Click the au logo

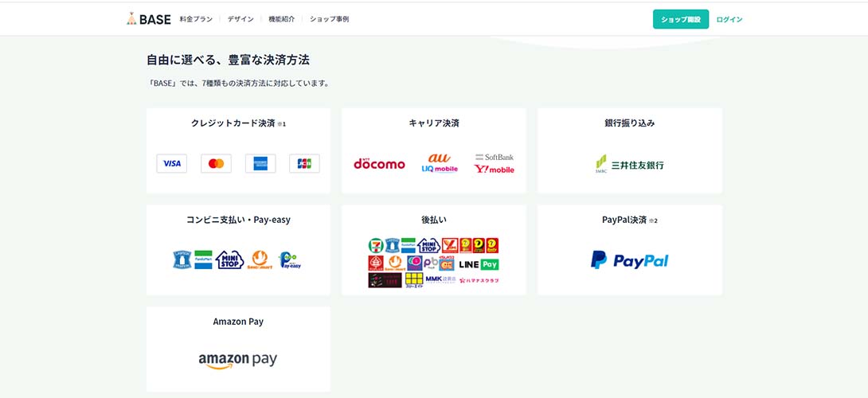[440, 158]
